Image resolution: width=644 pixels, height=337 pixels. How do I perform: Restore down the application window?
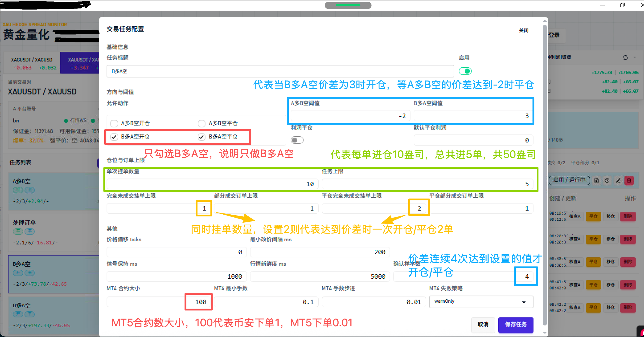coord(623,5)
